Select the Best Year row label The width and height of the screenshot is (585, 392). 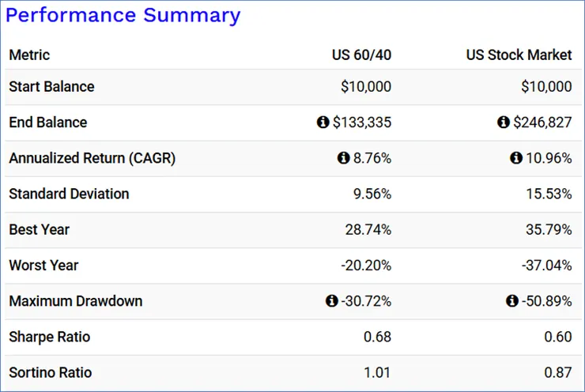coord(39,230)
